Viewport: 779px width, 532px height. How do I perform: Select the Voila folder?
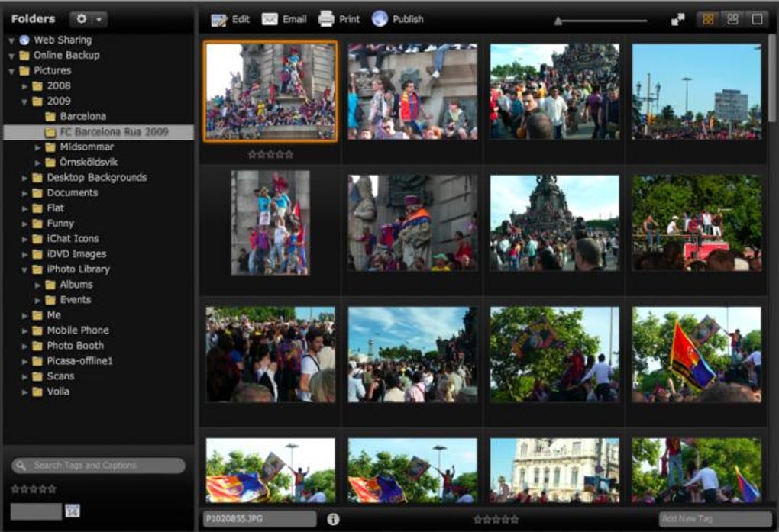pos(50,392)
